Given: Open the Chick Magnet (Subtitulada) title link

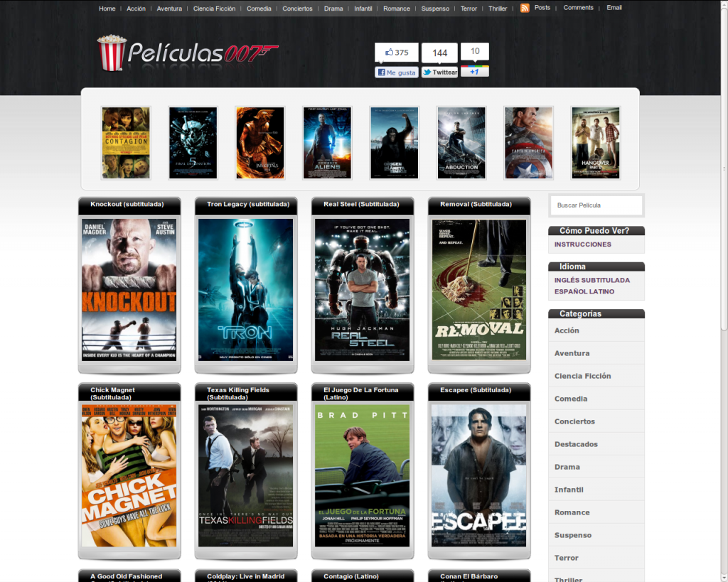Looking at the screenshot, I should pyautogui.click(x=113, y=394).
